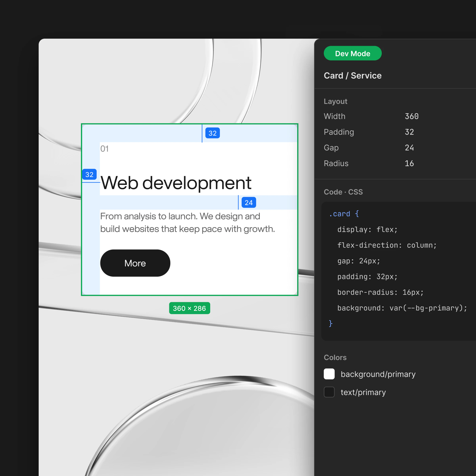The height and width of the screenshot is (476, 476).
Task: Click the Padding value 32
Action: point(409,132)
